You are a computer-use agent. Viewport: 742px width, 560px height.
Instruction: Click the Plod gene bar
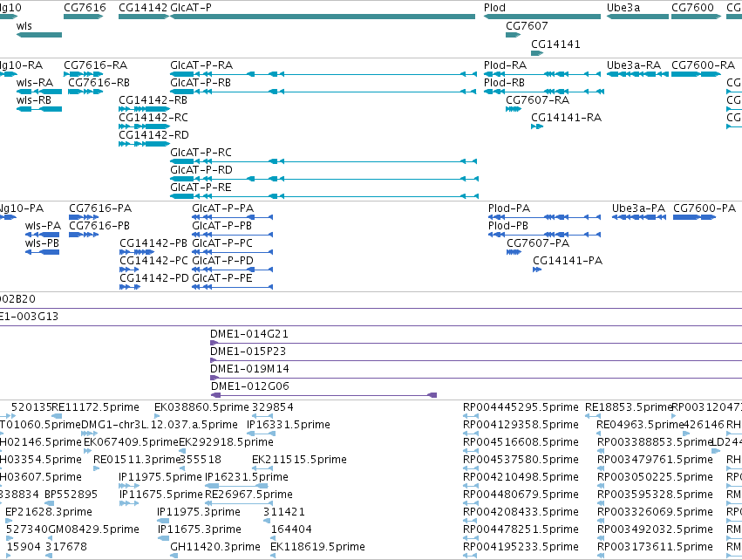coord(541,17)
